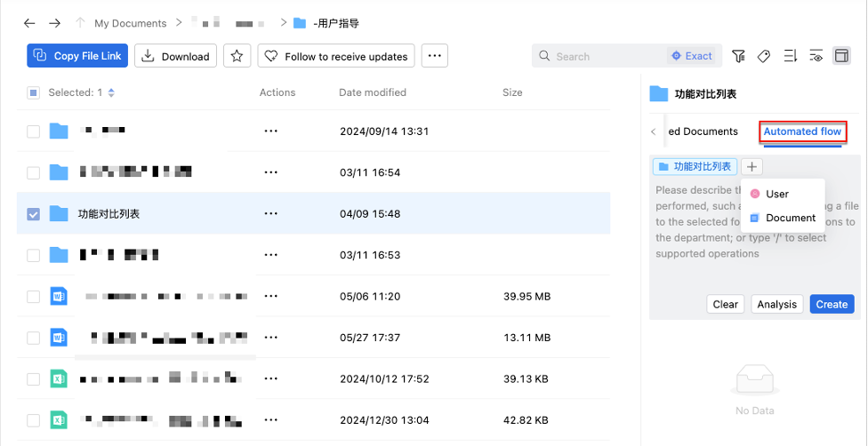Viewport: 868px width, 446px height.
Task: Click the view settings eye icon
Action: click(x=816, y=56)
